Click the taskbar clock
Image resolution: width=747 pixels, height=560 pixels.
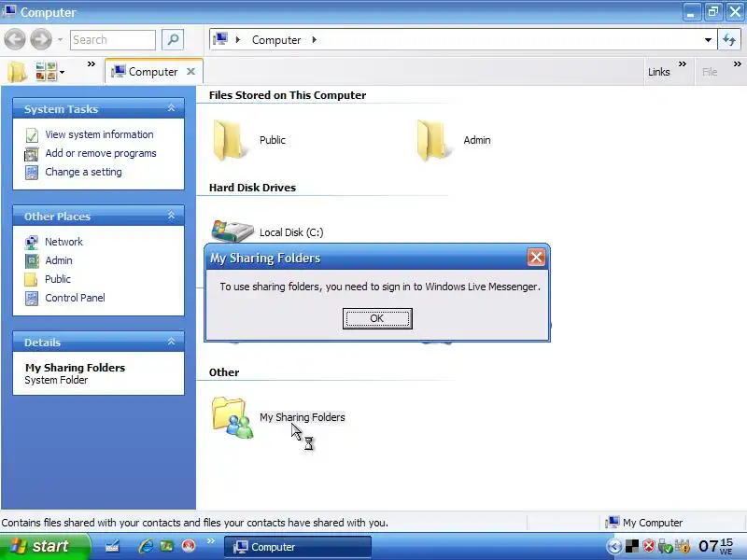[715, 546]
